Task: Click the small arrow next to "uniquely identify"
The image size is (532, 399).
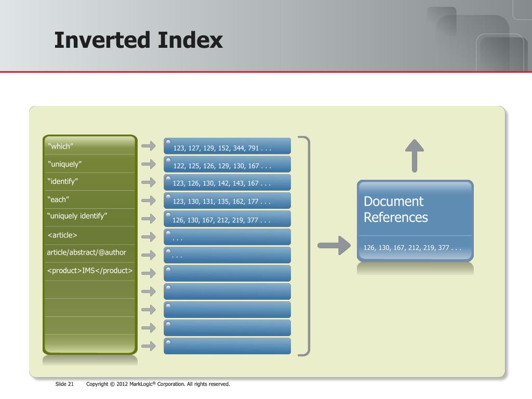Action: point(149,219)
